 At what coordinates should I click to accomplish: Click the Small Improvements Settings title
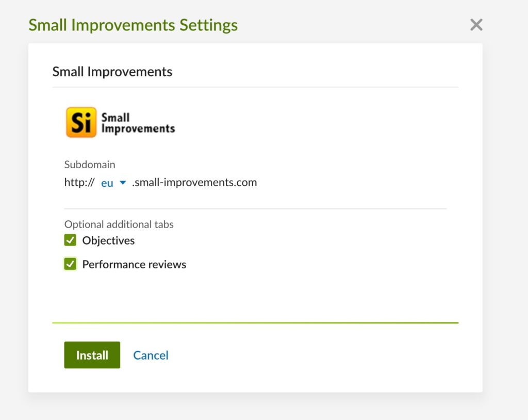point(133,25)
